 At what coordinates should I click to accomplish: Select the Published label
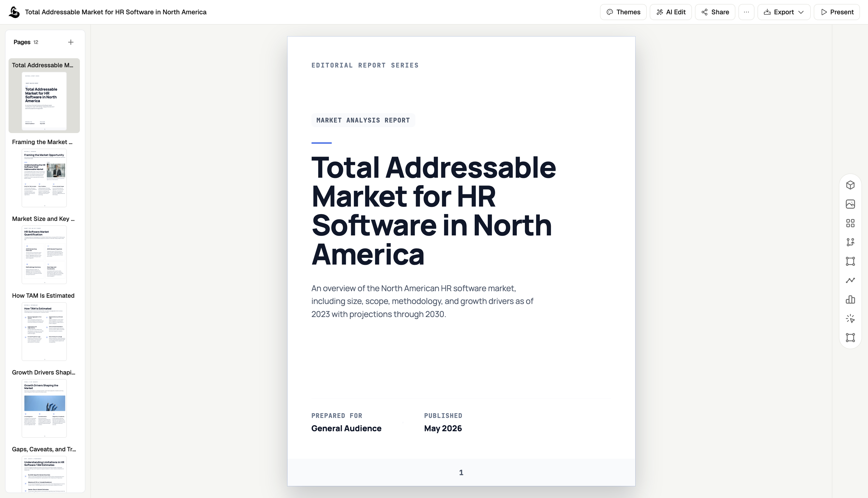(443, 416)
